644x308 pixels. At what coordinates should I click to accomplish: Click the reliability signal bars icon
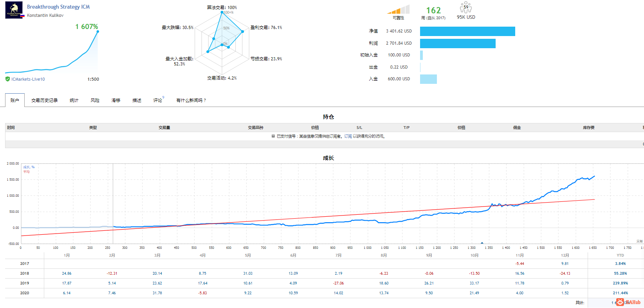(398, 9)
